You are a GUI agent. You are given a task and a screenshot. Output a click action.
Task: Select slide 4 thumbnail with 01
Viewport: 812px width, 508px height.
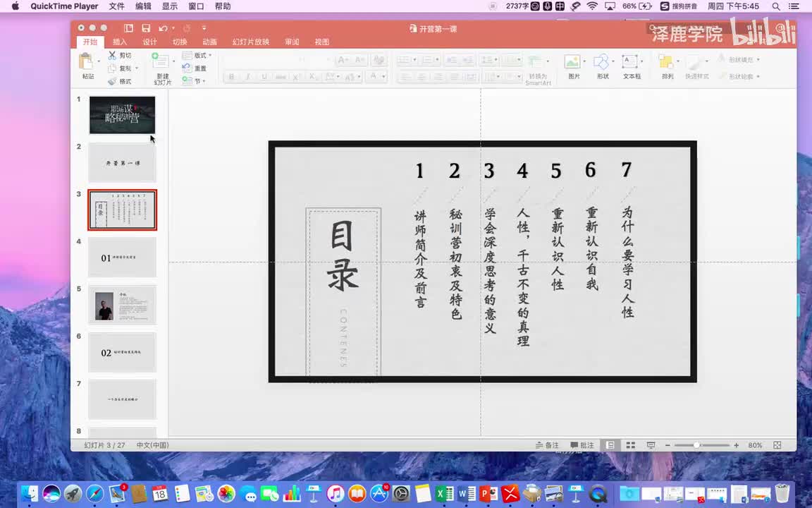(122, 258)
